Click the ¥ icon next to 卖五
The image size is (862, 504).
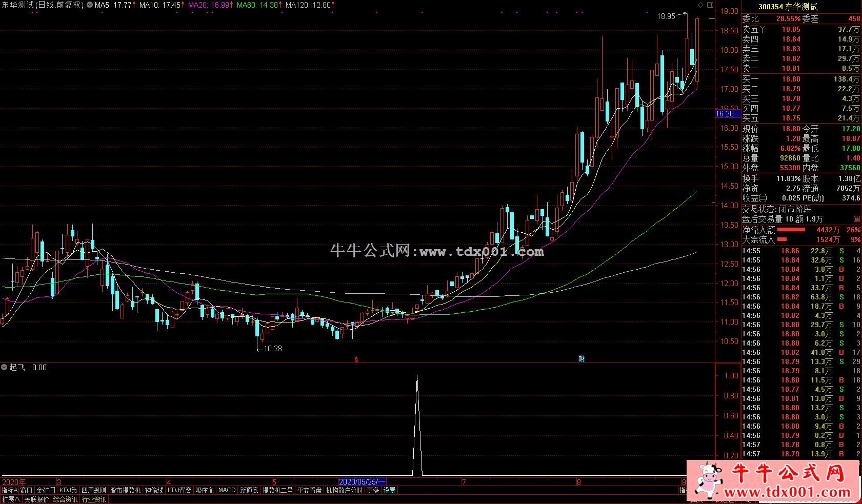[x=763, y=30]
